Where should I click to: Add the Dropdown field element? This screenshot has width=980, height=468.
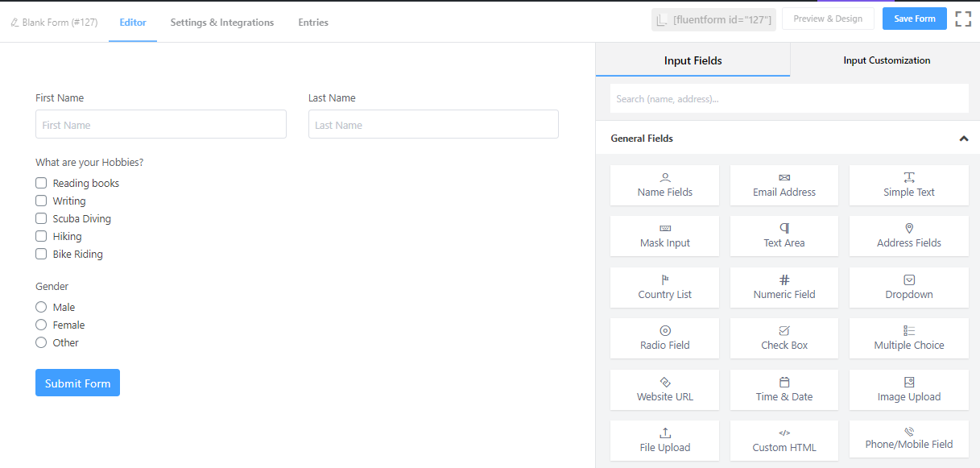pyautogui.click(x=909, y=288)
